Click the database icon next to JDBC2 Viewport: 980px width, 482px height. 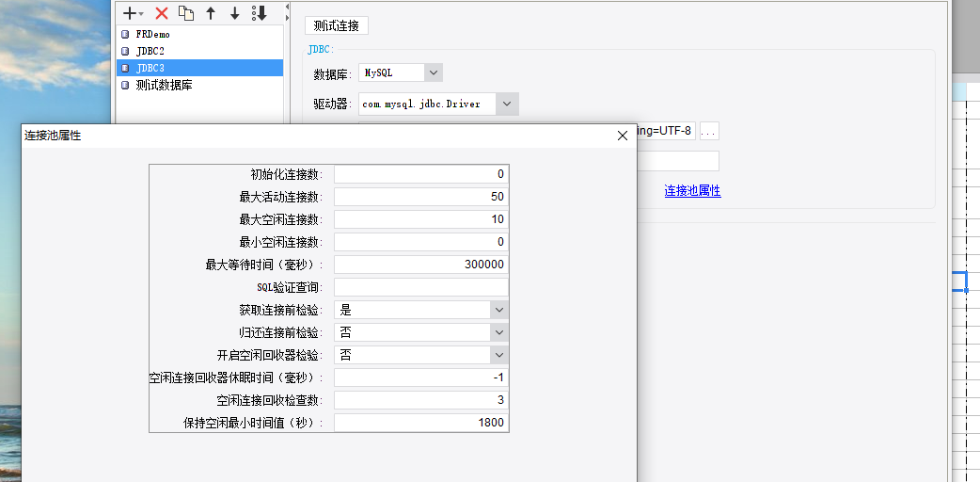click(x=125, y=51)
